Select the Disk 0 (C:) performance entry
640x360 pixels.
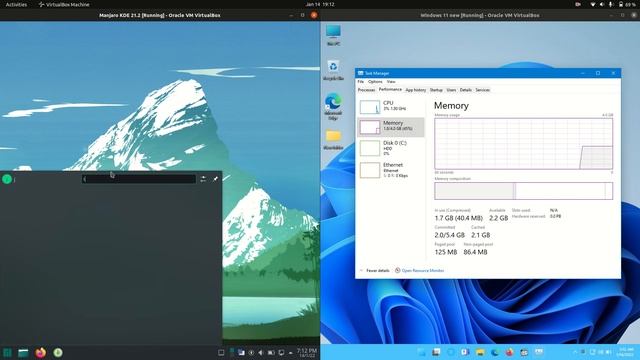click(x=391, y=148)
